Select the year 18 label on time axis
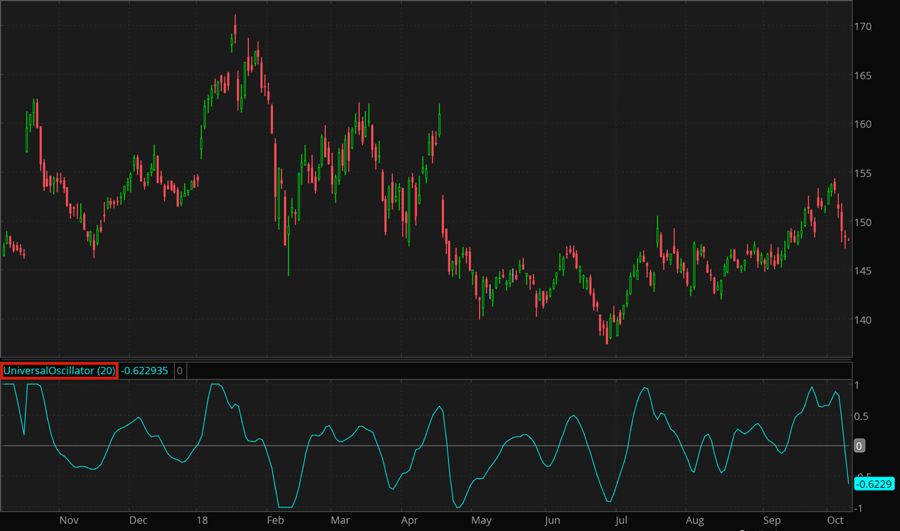Screen dimensions: 900x531 (x=202, y=521)
